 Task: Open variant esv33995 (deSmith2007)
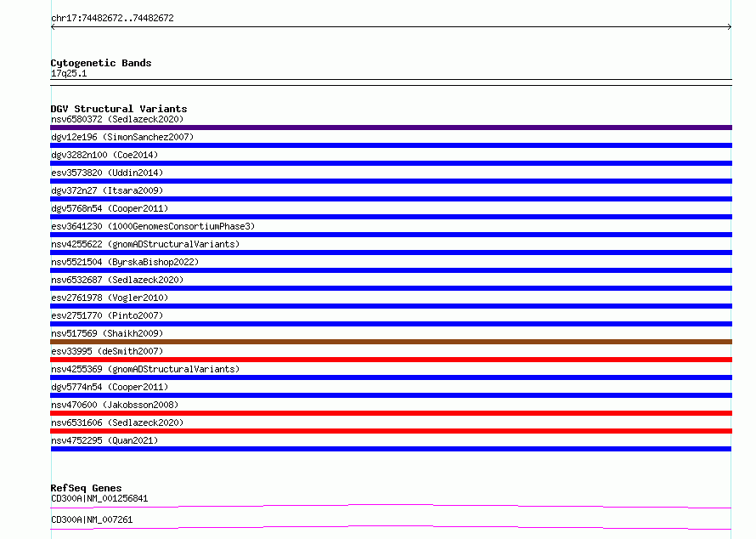pyautogui.click(x=107, y=351)
